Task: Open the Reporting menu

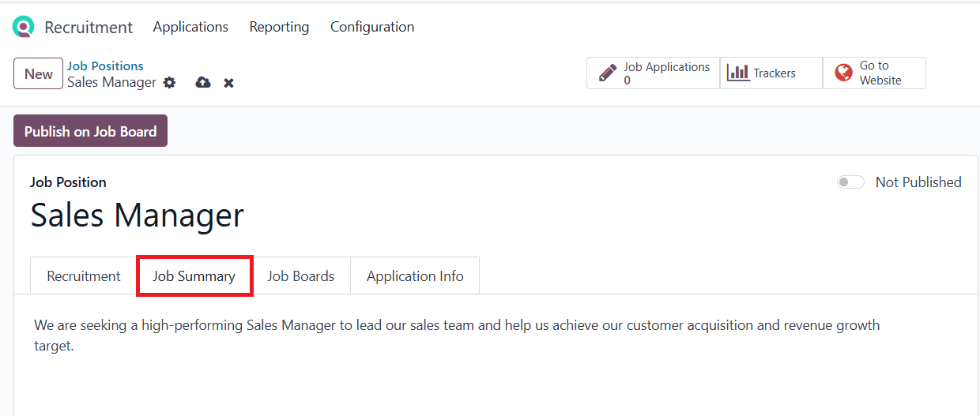Action: tap(279, 27)
